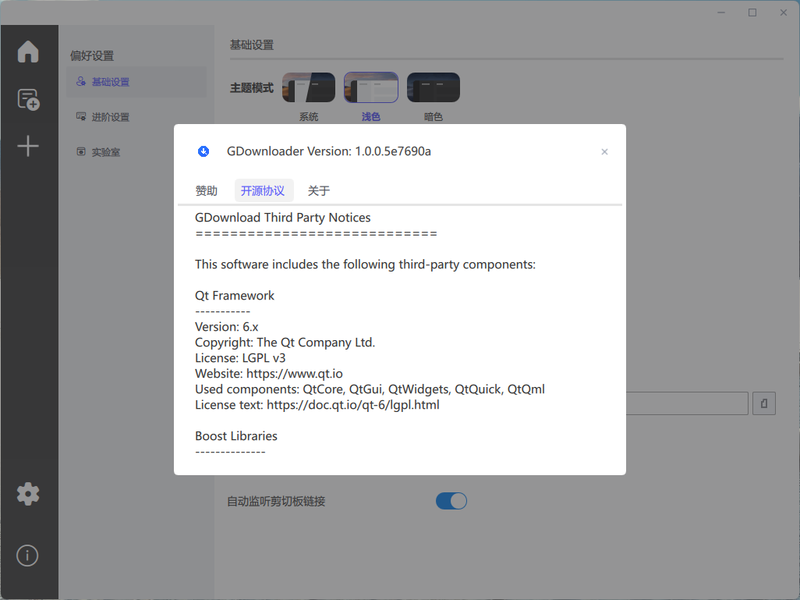Click the 'Boost Libraries' text
800x600 pixels.
point(236,436)
